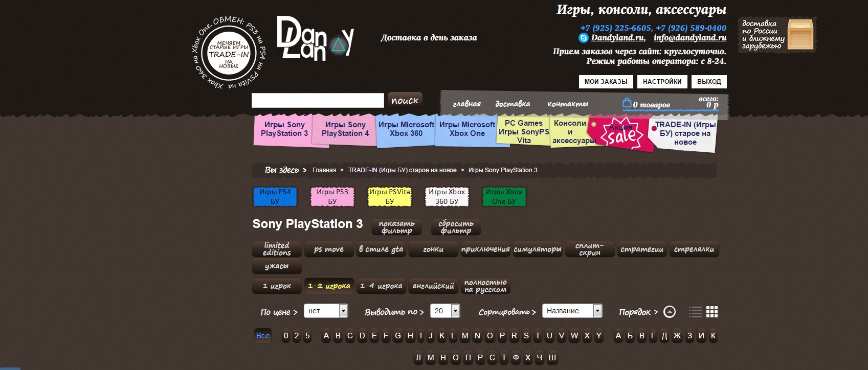
Task: Open 'Консоли и аксессуары' tab
Action: click(570, 132)
